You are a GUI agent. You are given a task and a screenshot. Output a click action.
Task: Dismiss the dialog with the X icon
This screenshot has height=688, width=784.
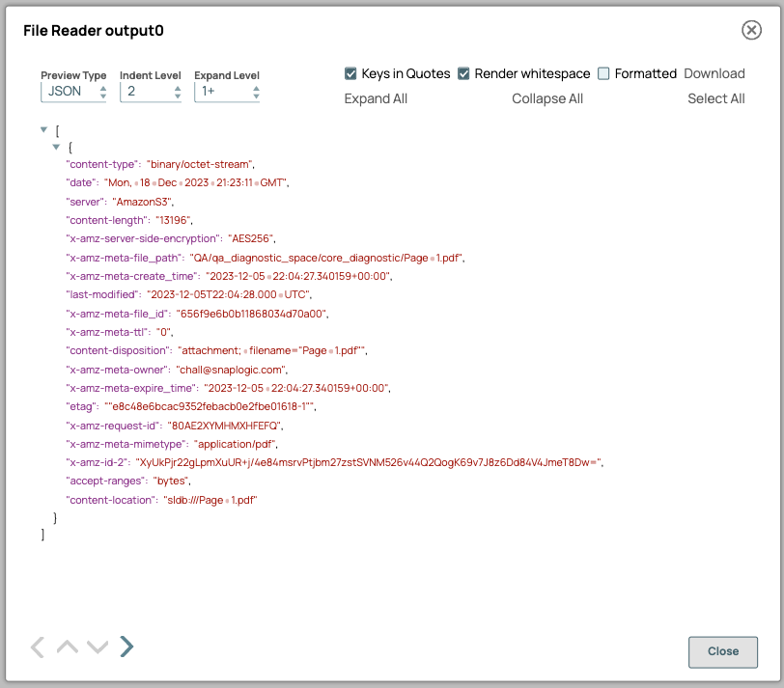point(751,30)
